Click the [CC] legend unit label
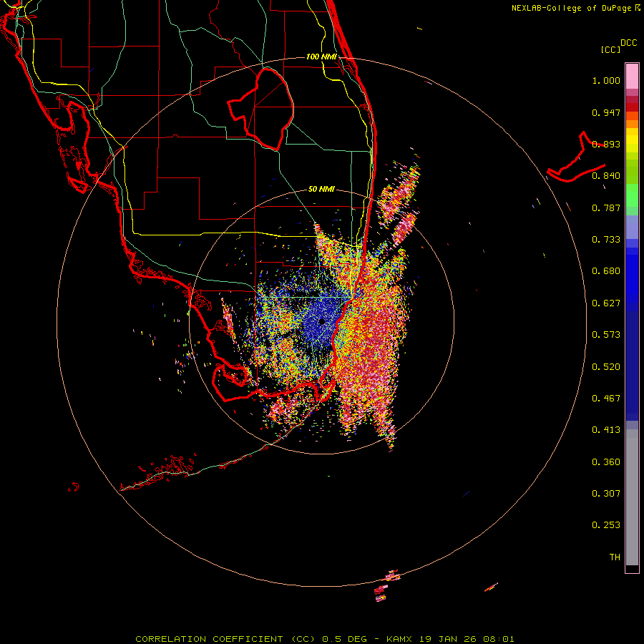Image resolution: width=644 pixels, height=644 pixels. [x=611, y=49]
